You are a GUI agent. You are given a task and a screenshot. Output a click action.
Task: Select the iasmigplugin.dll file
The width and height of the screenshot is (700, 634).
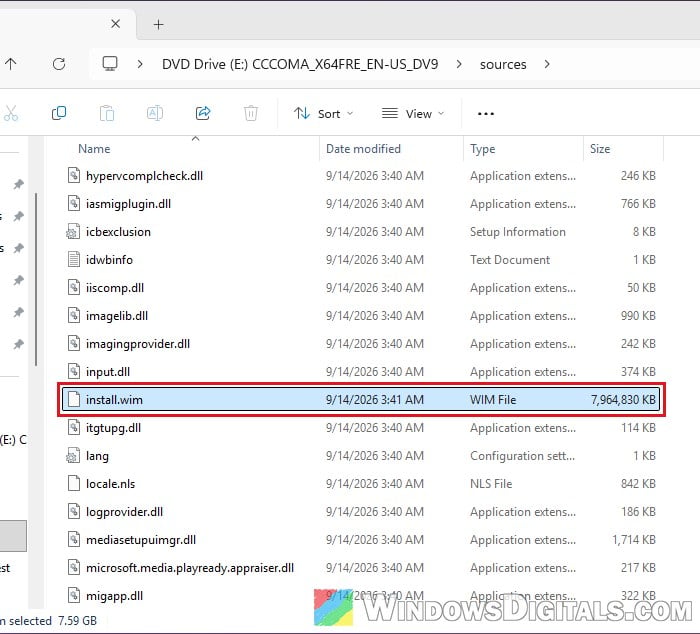362,204
